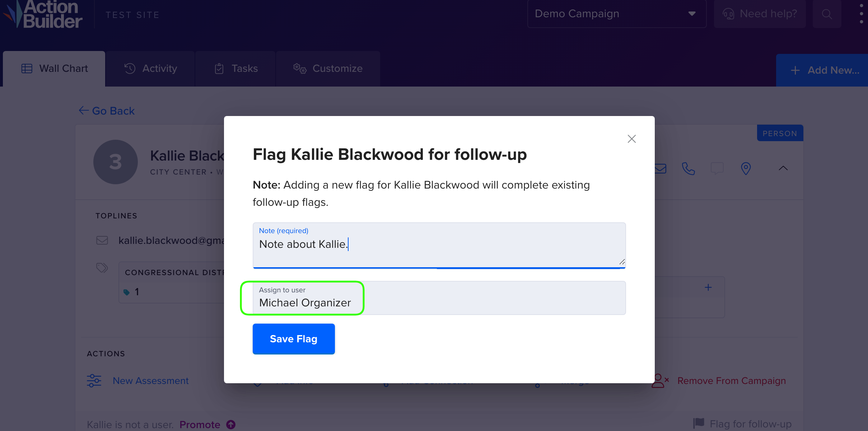The width and height of the screenshot is (868, 431).
Task: Click the Remove From Campaign link
Action: [x=731, y=381]
